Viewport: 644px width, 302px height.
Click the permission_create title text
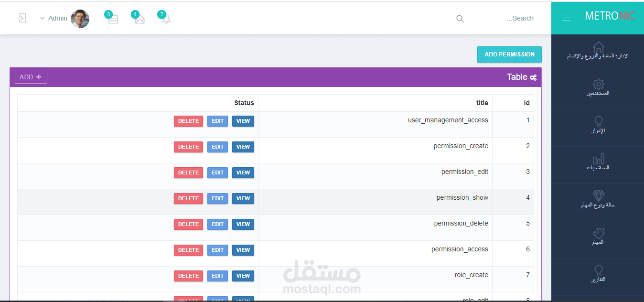pos(461,146)
